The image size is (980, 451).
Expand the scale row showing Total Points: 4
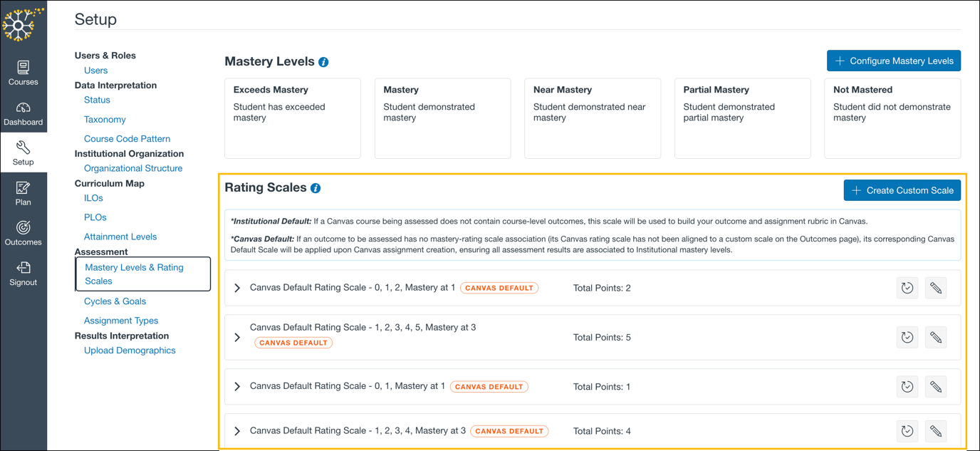coord(237,431)
